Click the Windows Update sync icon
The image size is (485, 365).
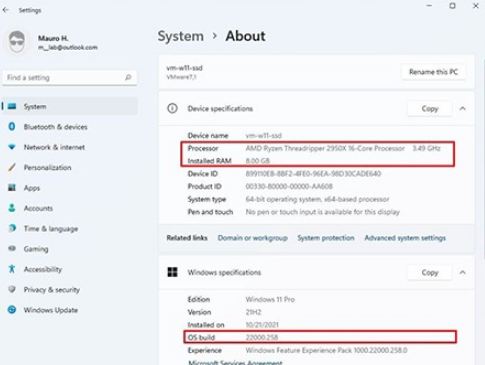(x=12, y=310)
